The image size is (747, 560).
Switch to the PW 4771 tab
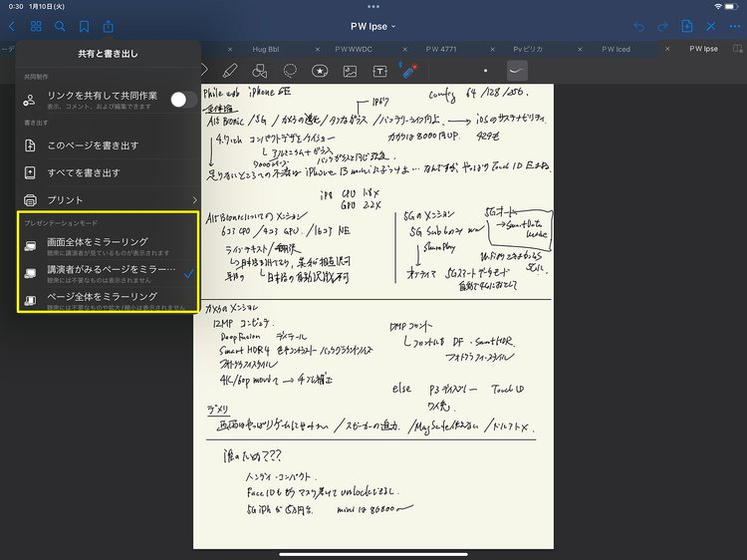click(441, 48)
